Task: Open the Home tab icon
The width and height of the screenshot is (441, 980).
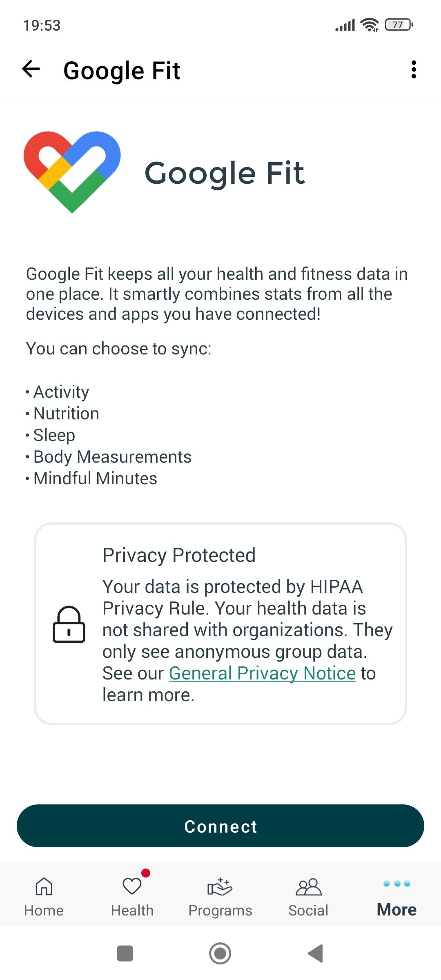Action: click(44, 887)
